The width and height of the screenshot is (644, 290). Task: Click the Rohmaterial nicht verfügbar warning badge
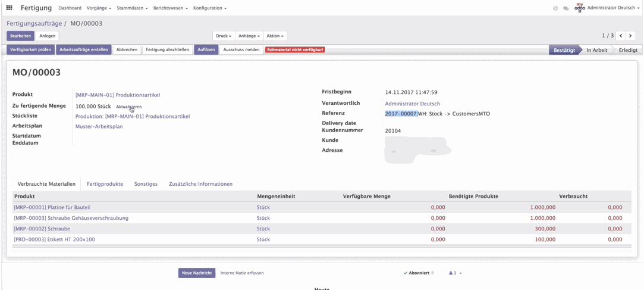295,50
